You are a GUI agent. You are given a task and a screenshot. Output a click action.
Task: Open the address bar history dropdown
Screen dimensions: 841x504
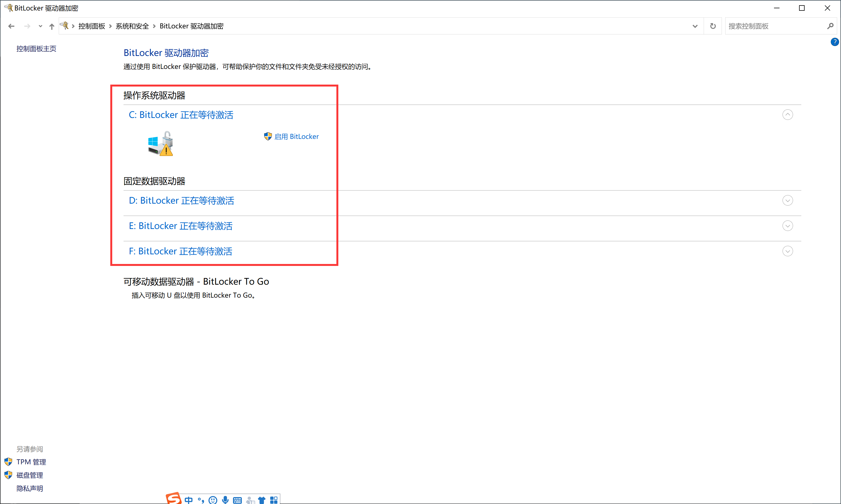tap(695, 26)
